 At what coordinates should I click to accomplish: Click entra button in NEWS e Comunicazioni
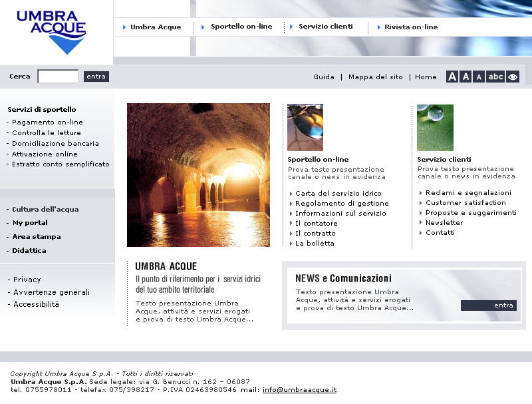click(x=489, y=305)
